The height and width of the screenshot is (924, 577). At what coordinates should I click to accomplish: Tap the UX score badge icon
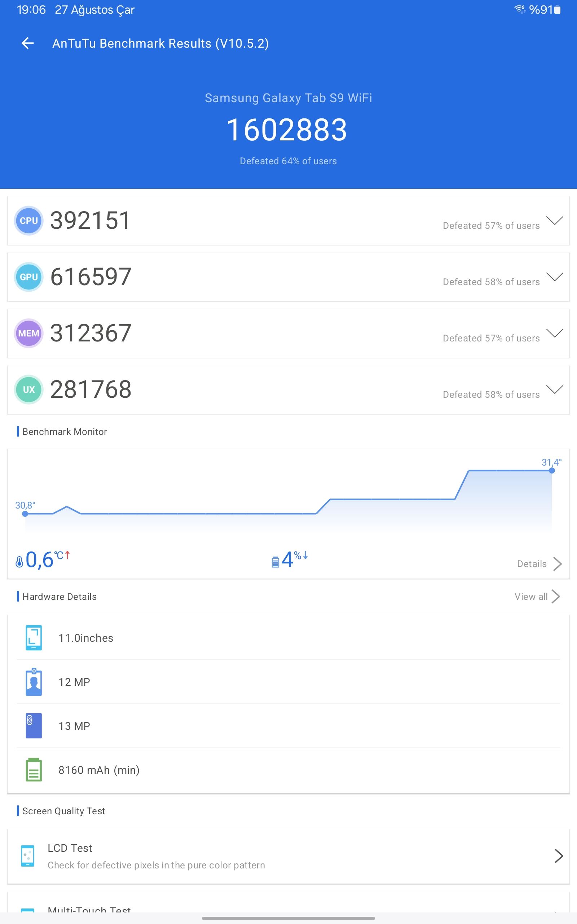[x=28, y=389]
